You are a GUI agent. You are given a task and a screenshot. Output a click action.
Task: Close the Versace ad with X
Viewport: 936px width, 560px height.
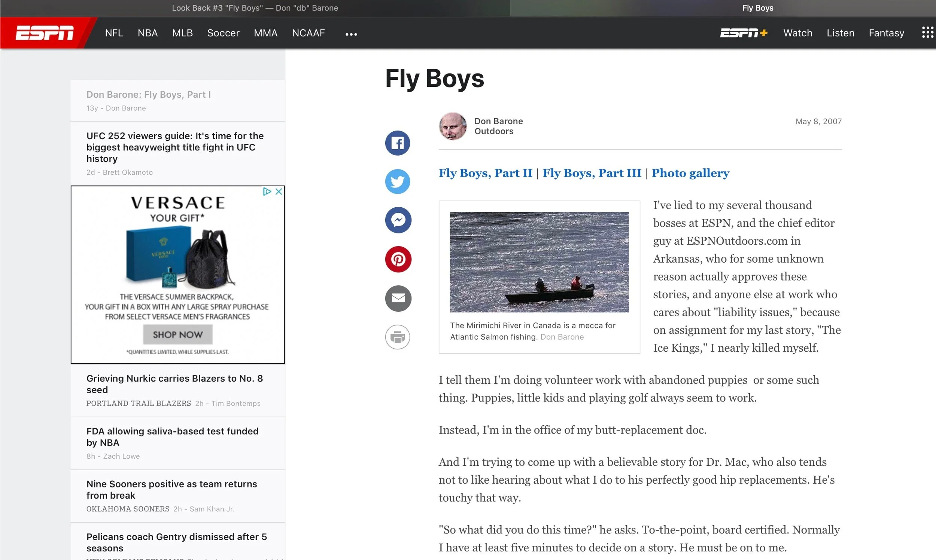279,192
